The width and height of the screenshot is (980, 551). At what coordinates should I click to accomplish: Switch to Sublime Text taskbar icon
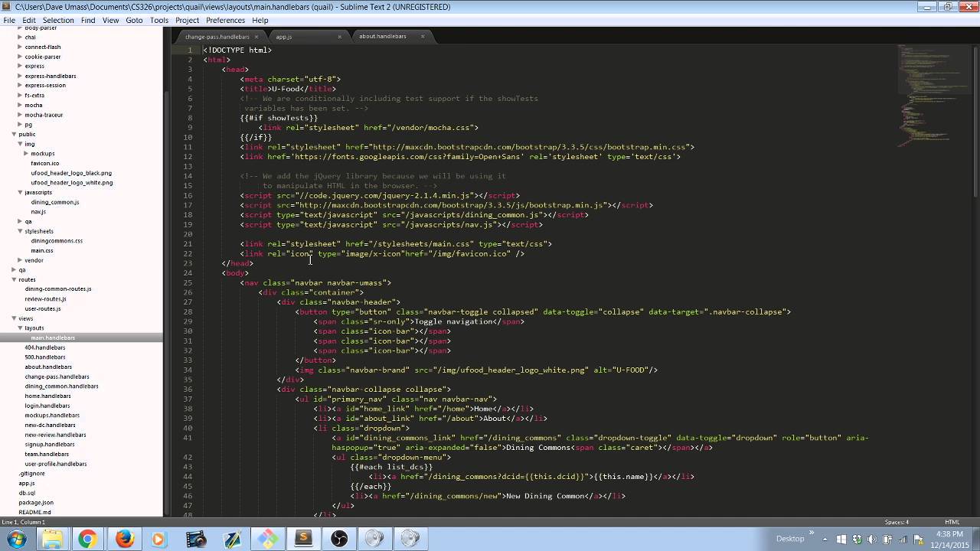(303, 539)
